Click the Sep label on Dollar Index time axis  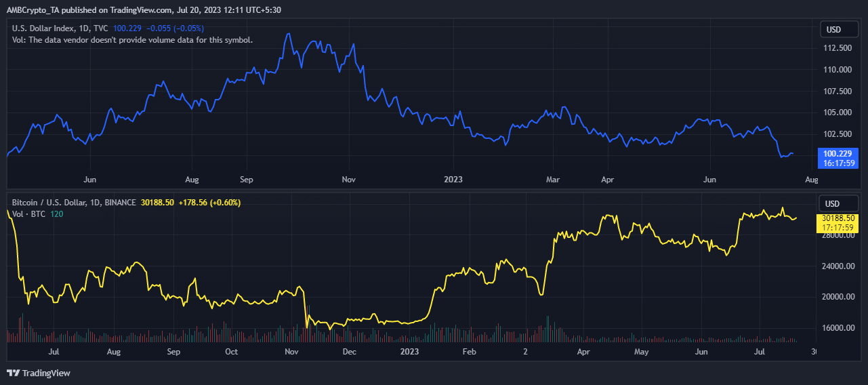[x=247, y=180]
